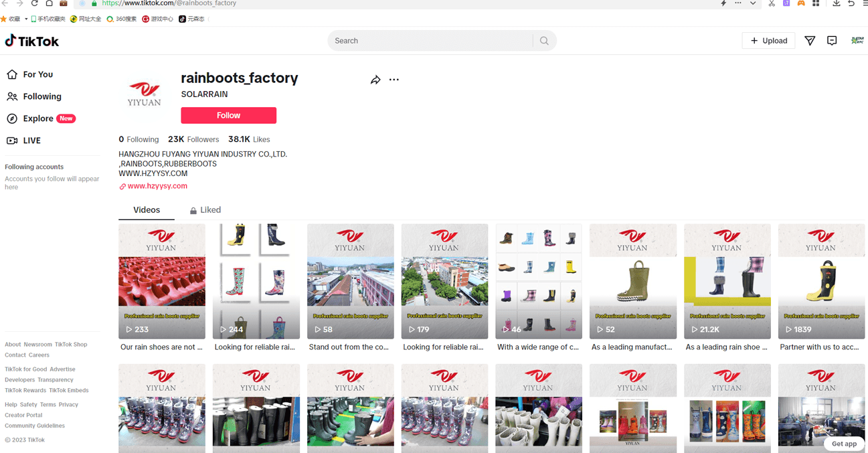
Task: Reload the page with browser refresh
Action: pos(34,3)
